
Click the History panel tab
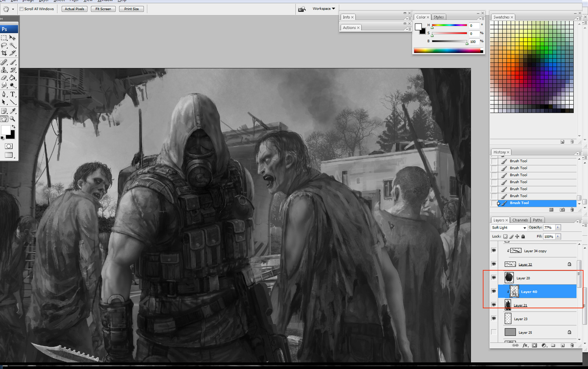(501, 152)
